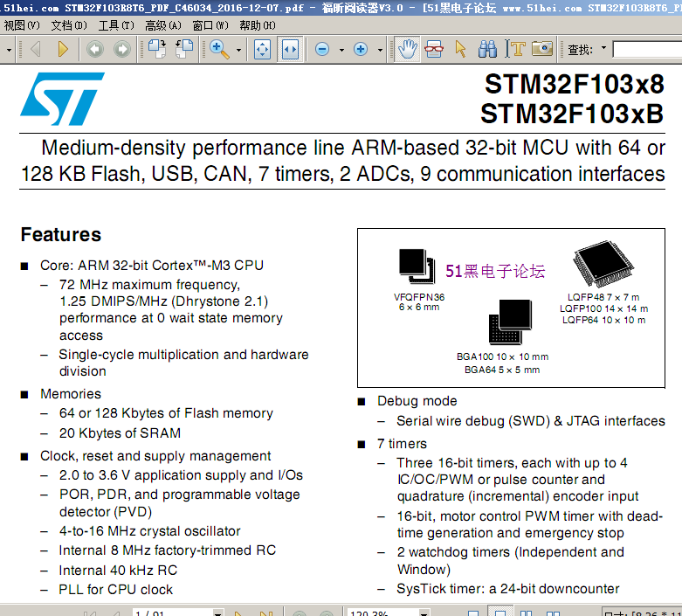The height and width of the screenshot is (616, 682).
Task: Select the hand tool
Action: 407,49
